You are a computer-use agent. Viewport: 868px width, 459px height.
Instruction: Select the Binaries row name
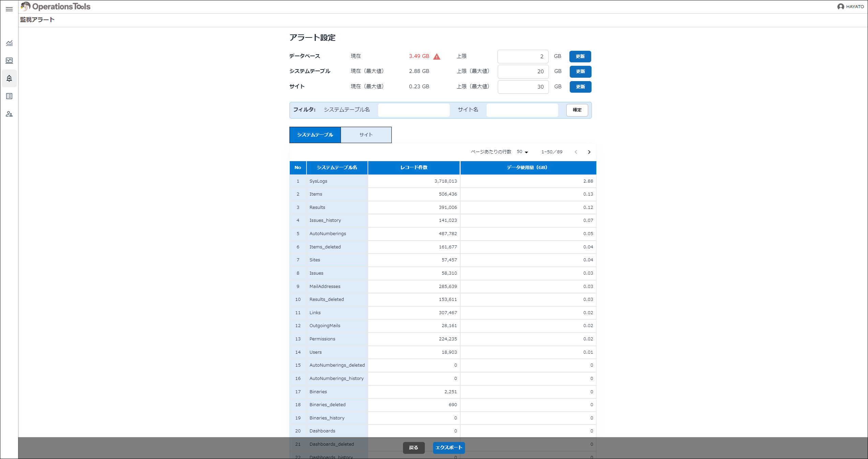[x=318, y=392]
